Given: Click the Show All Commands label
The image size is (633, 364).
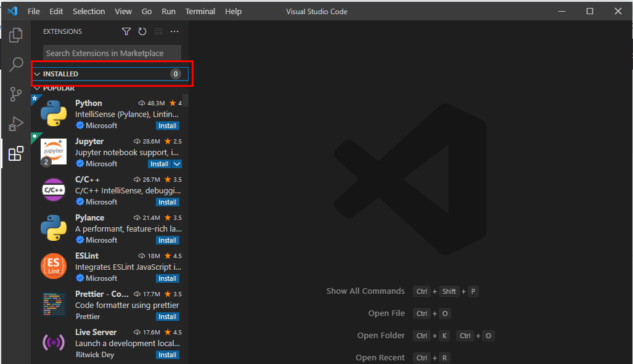Looking at the screenshot, I should tap(366, 291).
